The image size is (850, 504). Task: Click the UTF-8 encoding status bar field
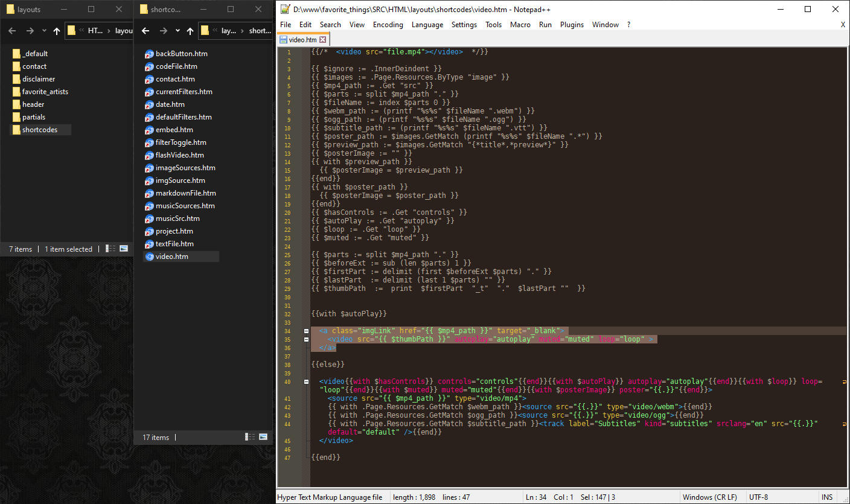758,497
